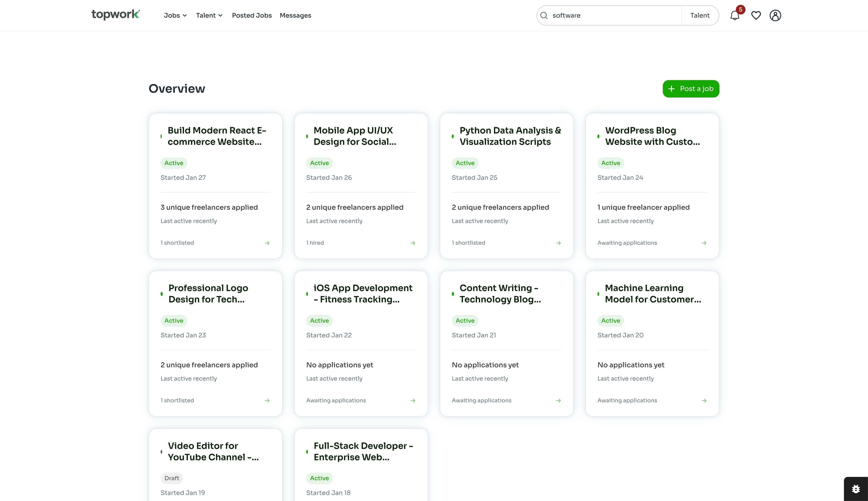Viewport: 868px width, 501px height.
Task: Go to Posted Jobs page
Action: (x=252, y=15)
